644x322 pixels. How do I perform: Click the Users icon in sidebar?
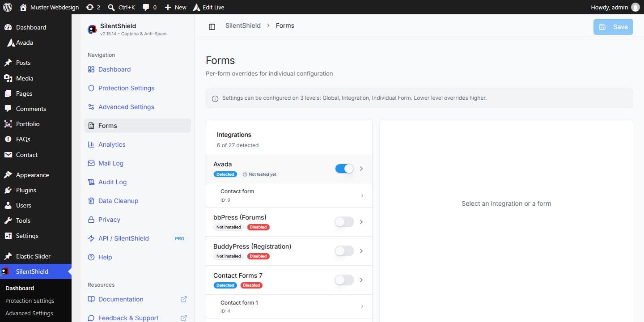(x=8, y=205)
